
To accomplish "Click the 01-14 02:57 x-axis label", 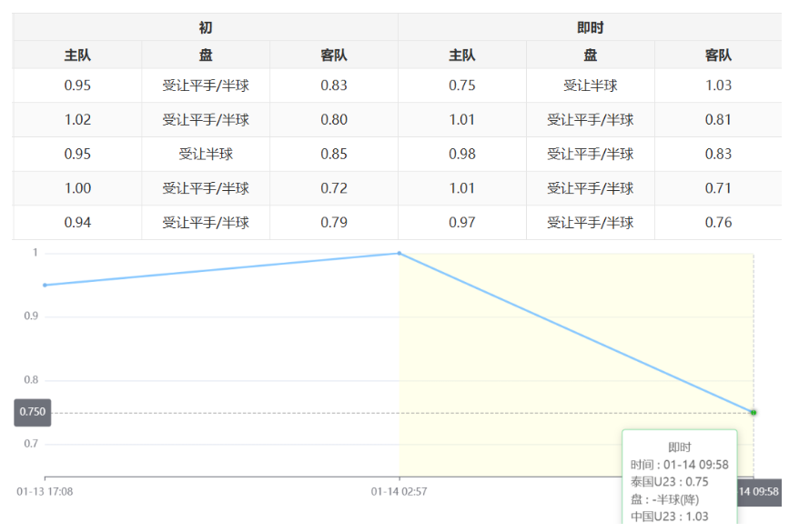I will (399, 491).
